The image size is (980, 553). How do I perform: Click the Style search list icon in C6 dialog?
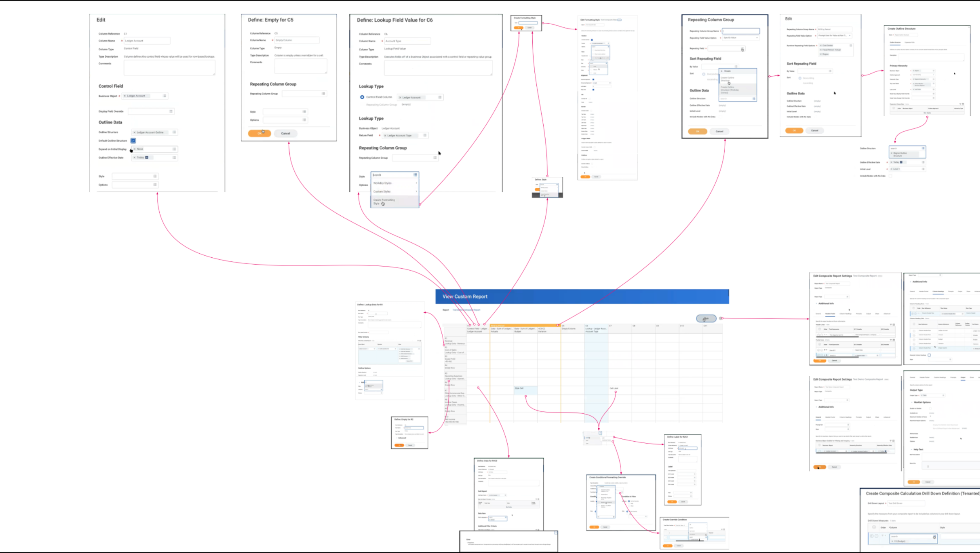pyautogui.click(x=416, y=175)
